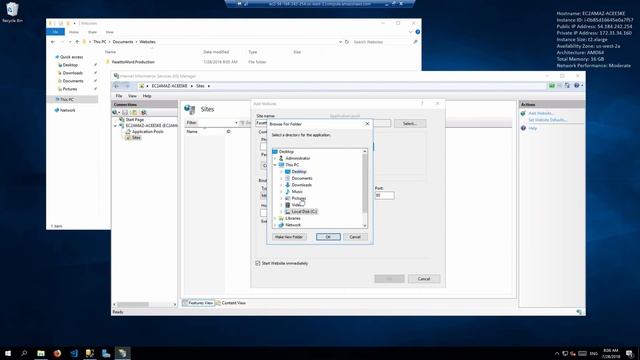Screen dimensions: 640x360
Task: Click the IIS Manager back arrow
Action: (x=117, y=86)
